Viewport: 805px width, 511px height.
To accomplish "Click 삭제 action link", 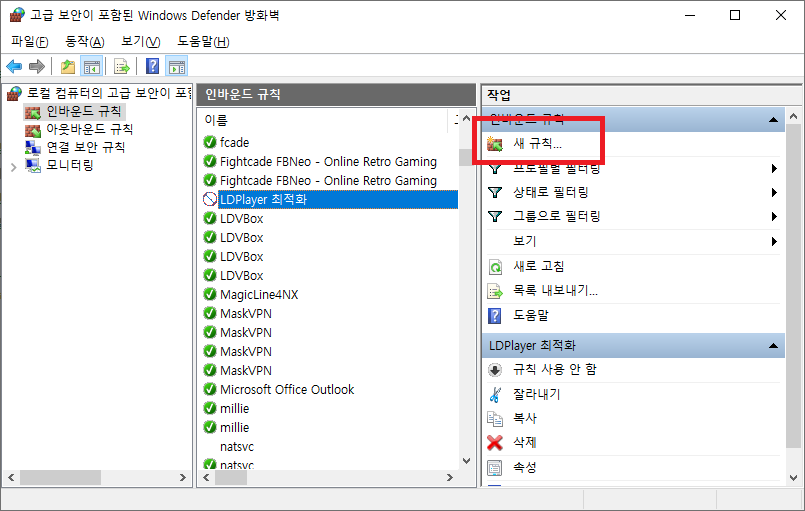I will coord(525,442).
